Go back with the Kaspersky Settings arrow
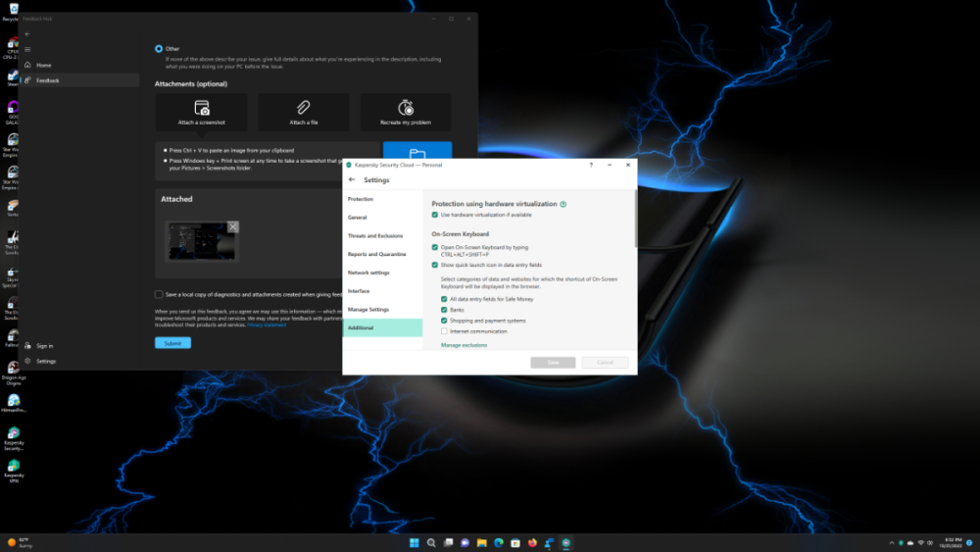 pyautogui.click(x=351, y=179)
